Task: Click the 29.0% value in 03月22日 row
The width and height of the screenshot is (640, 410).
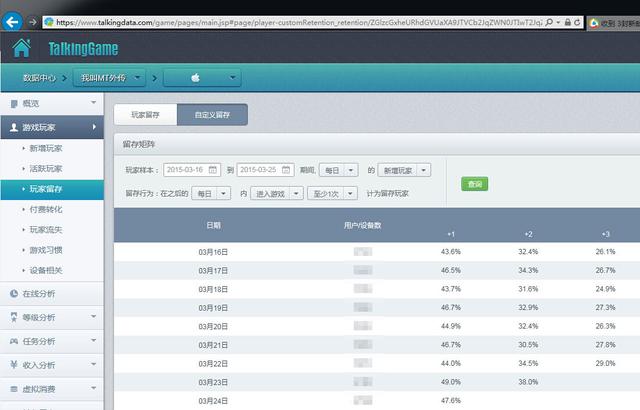Action: 605,363
